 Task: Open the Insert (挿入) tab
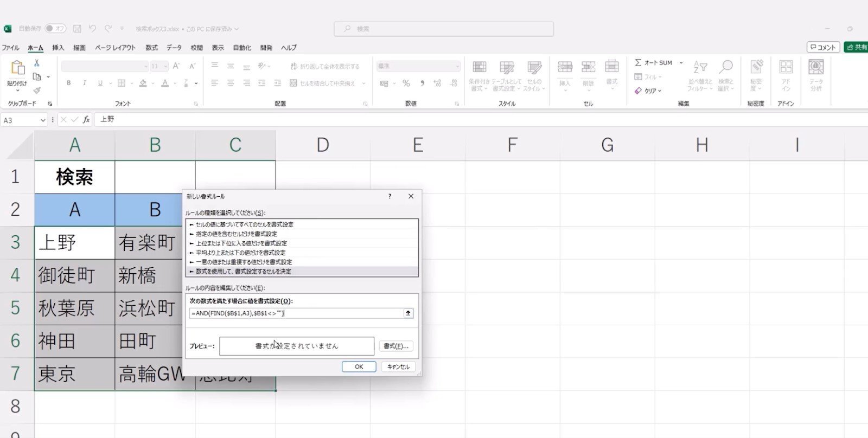[x=58, y=48]
